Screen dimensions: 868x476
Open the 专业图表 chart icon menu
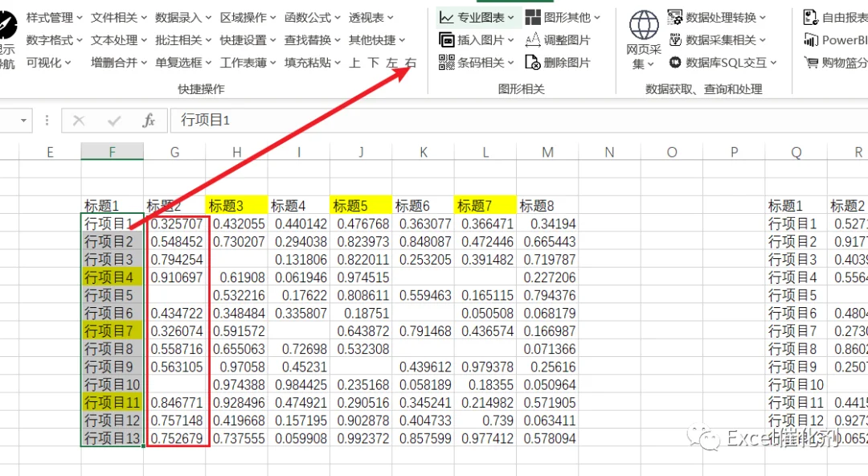pos(447,18)
